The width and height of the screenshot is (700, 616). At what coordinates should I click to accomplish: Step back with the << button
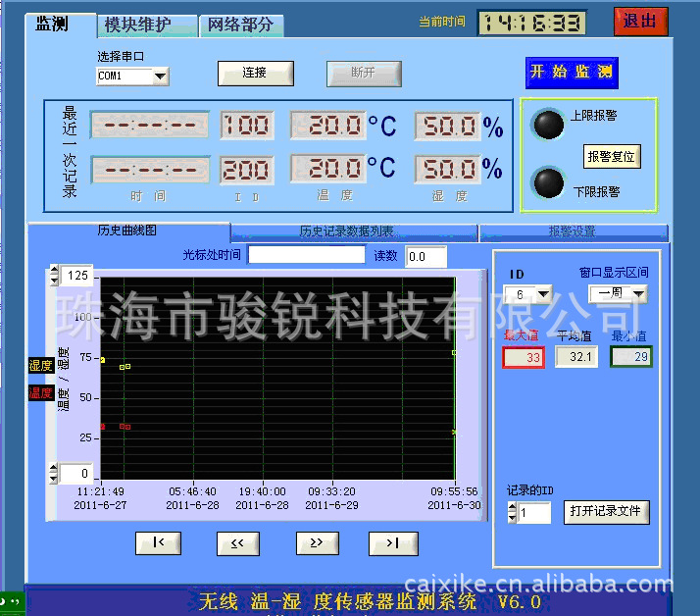238,543
